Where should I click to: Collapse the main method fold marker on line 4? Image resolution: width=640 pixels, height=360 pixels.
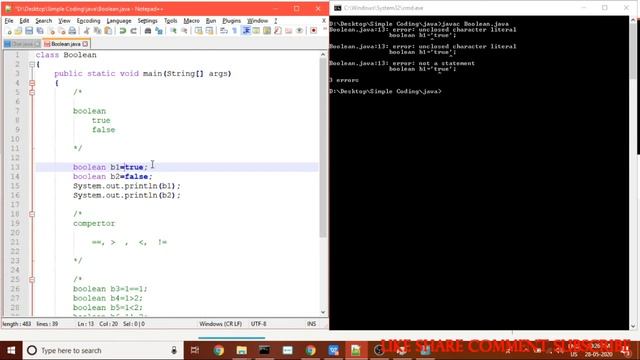(x=32, y=83)
